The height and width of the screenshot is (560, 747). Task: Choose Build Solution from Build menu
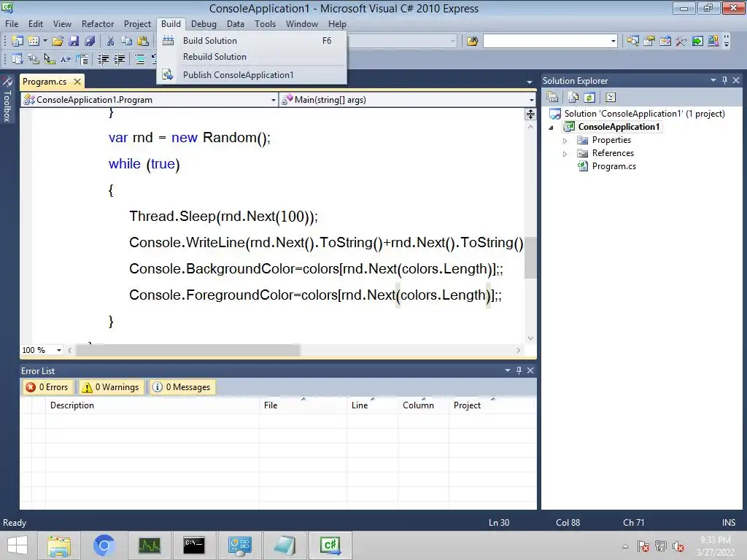(252, 41)
